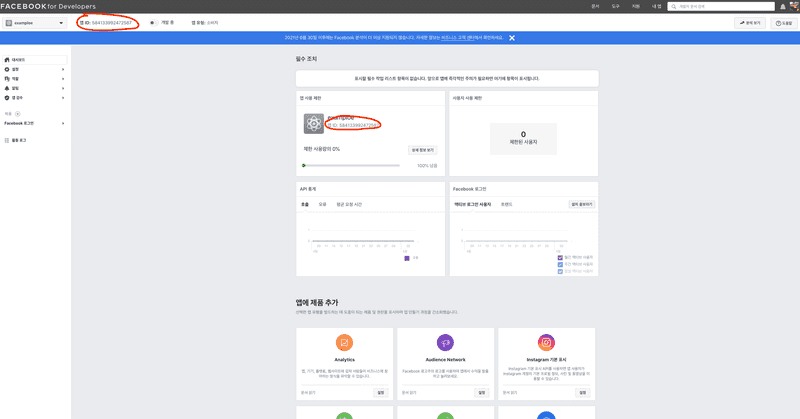Viewport: 800px width, 419px height.
Task: Toggle the purple monthly active users checkbox
Action: coord(560,258)
